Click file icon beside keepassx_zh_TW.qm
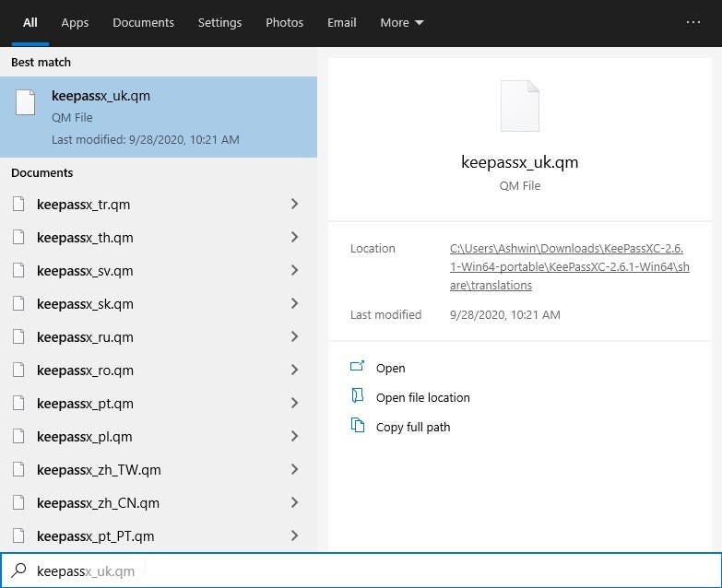Screen dimensions: 722x588 coord(18,470)
